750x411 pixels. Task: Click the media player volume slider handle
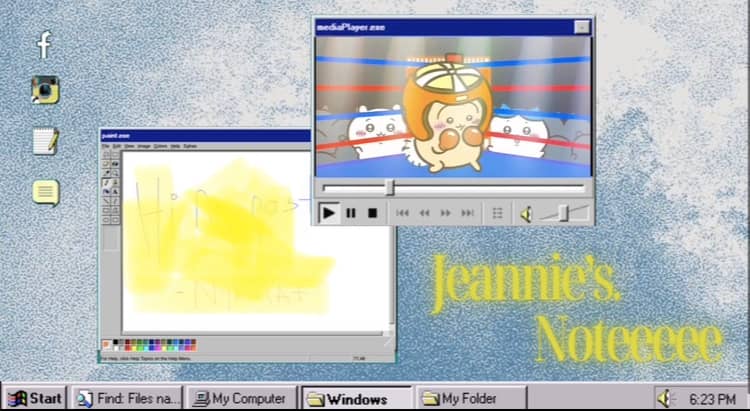tap(563, 213)
